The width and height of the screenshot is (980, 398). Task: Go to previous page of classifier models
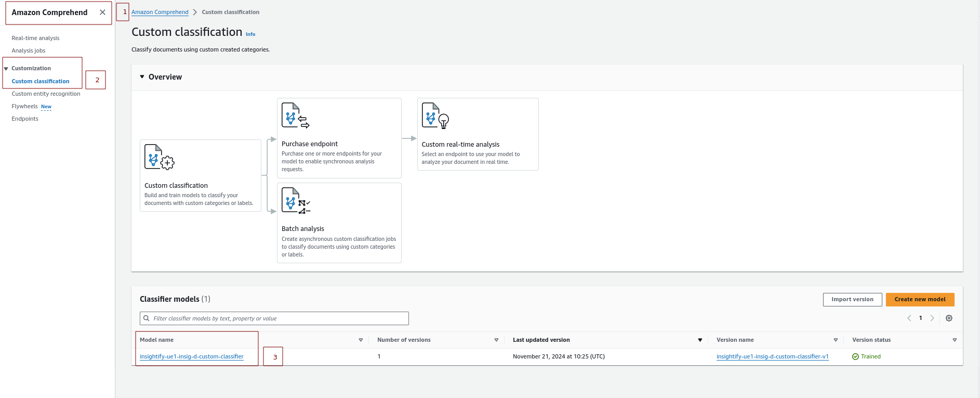[909, 318]
